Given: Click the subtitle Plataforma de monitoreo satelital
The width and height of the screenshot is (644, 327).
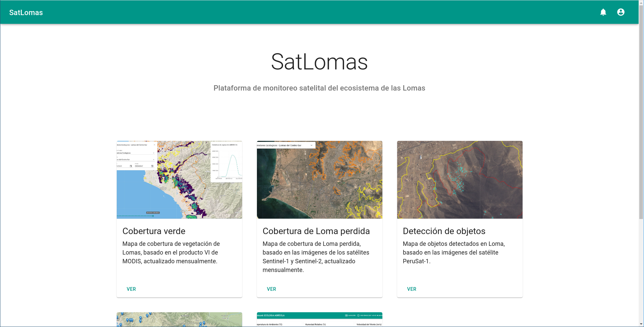Looking at the screenshot, I should pos(319,88).
